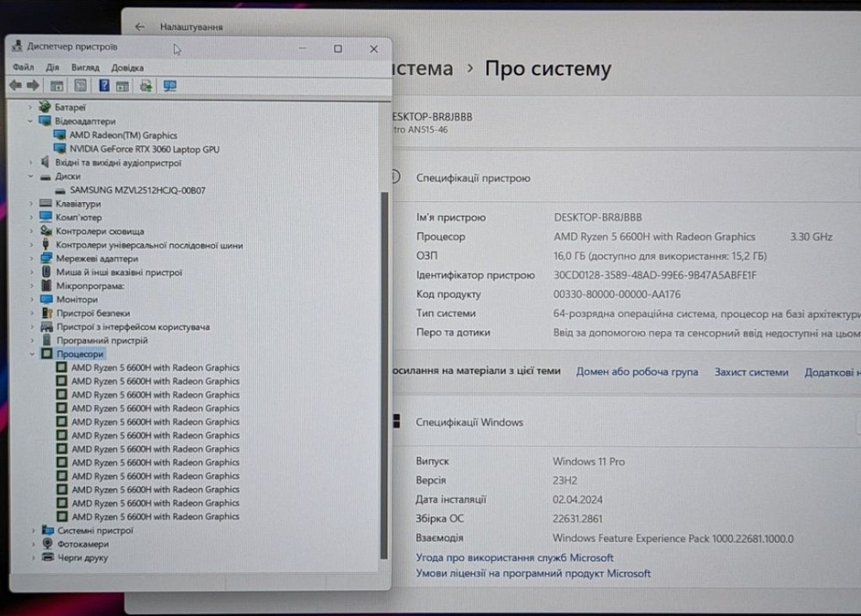Select NVIDIA GeForce RTX 3060 Laptop GPU
The height and width of the screenshot is (616, 861).
(144, 149)
